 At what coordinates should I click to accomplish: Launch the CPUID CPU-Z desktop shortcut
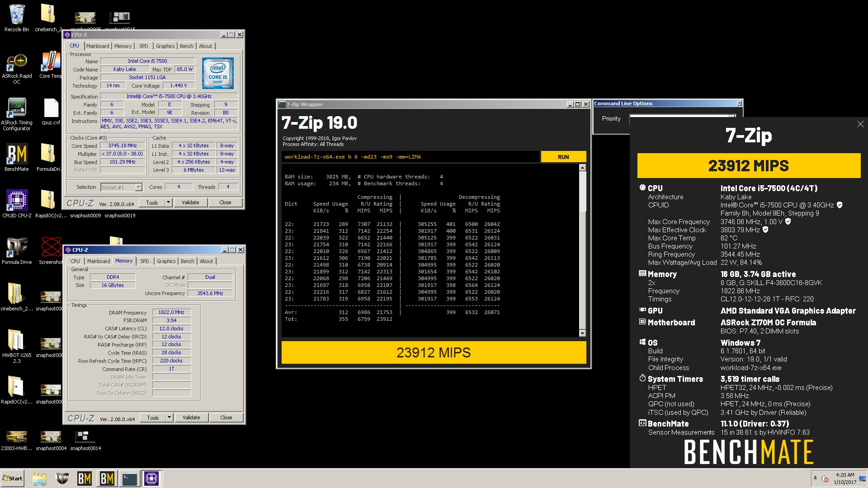pos(17,204)
